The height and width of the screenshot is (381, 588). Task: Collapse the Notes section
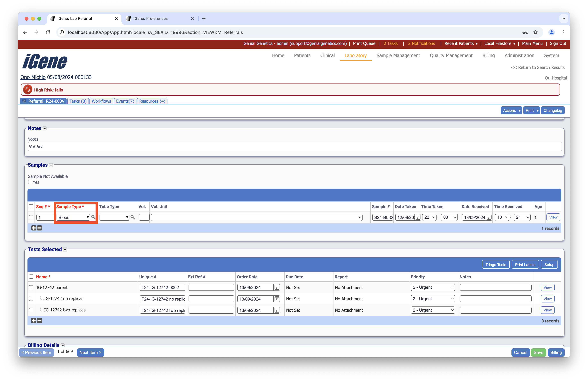click(x=45, y=129)
